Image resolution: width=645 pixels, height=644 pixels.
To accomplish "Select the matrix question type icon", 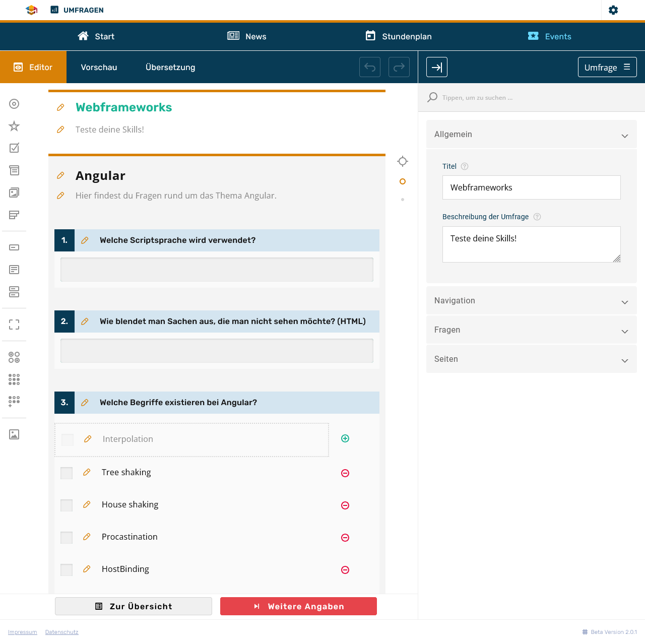I will [x=14, y=357].
